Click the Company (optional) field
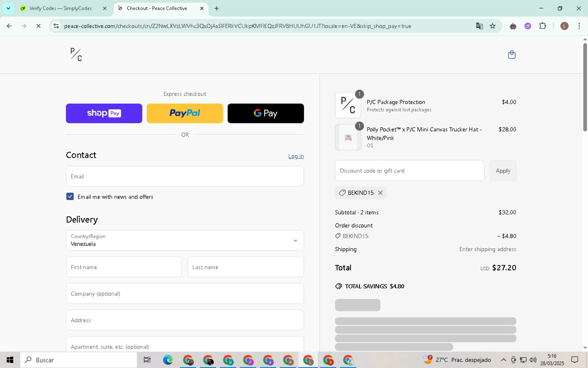Screen dimensions: 588x368 click(x=185, y=293)
